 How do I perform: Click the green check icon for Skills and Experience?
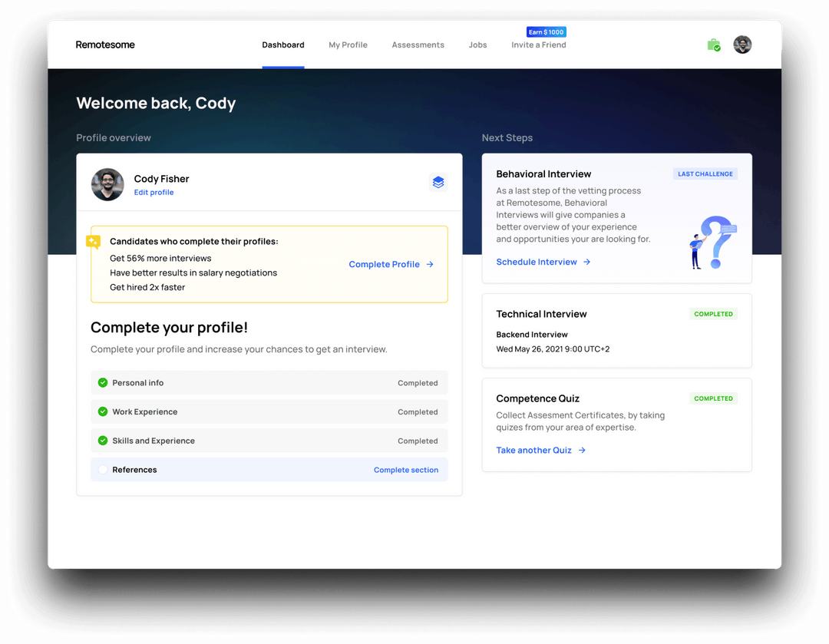coord(102,441)
